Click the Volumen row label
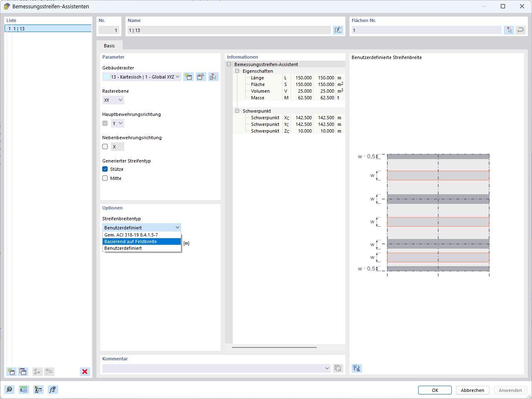 (260, 91)
